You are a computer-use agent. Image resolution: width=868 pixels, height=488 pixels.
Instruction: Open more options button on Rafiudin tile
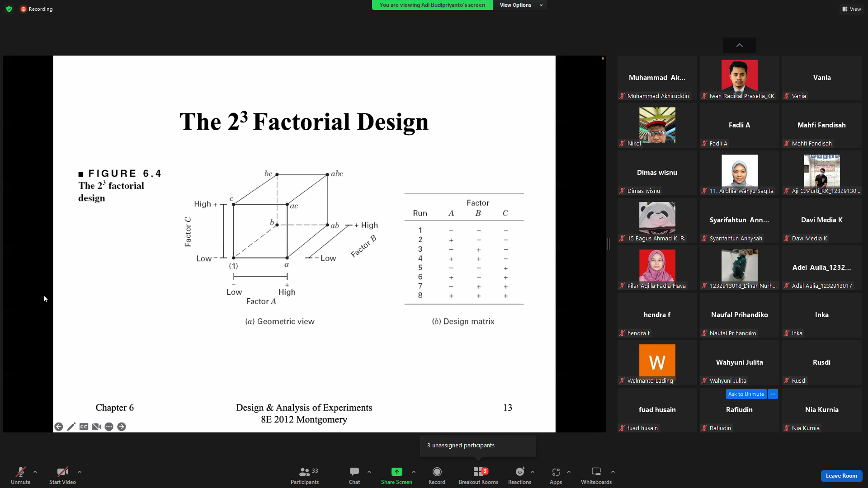coord(773,394)
